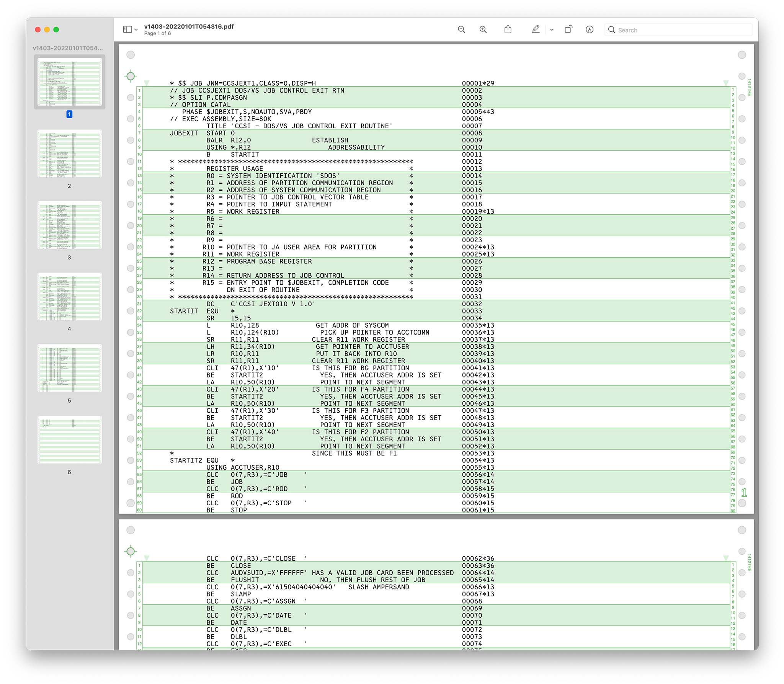Go to the page 5 thumbnail
This screenshot has height=684, width=784.
(69, 368)
